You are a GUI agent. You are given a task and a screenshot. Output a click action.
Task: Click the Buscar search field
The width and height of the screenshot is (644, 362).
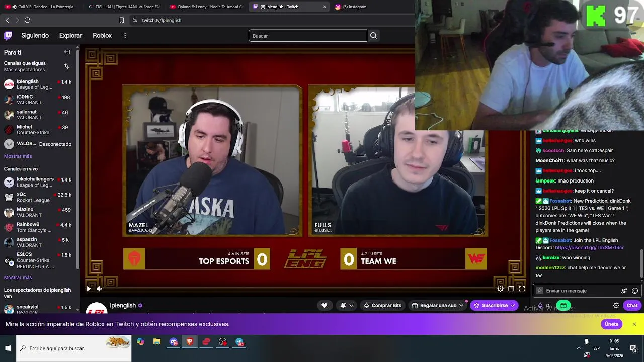307,36
